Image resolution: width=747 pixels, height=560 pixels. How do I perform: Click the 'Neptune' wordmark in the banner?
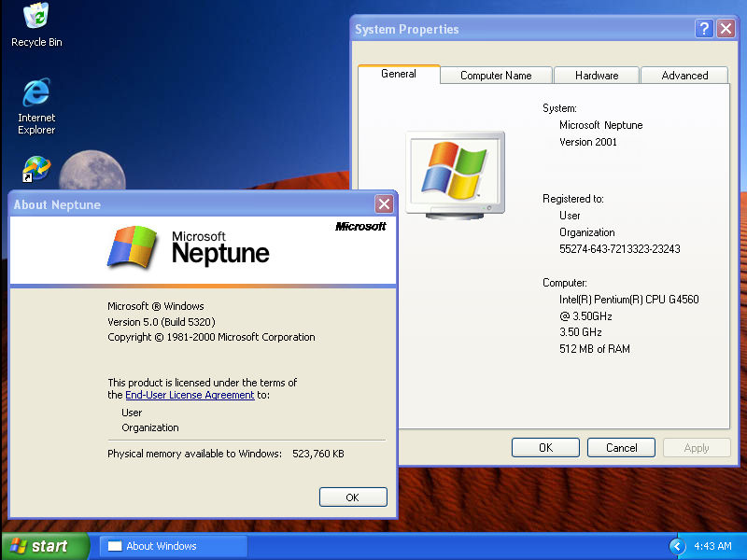[x=220, y=254]
